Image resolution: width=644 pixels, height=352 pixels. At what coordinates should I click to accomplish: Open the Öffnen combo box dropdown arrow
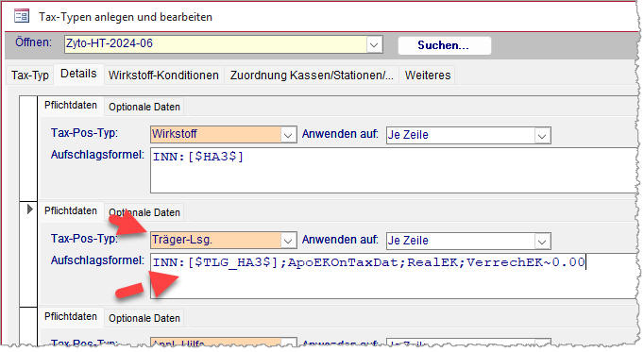click(x=374, y=44)
